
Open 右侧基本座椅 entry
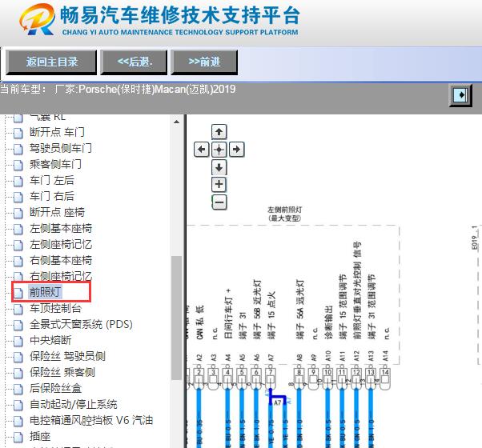(x=61, y=260)
